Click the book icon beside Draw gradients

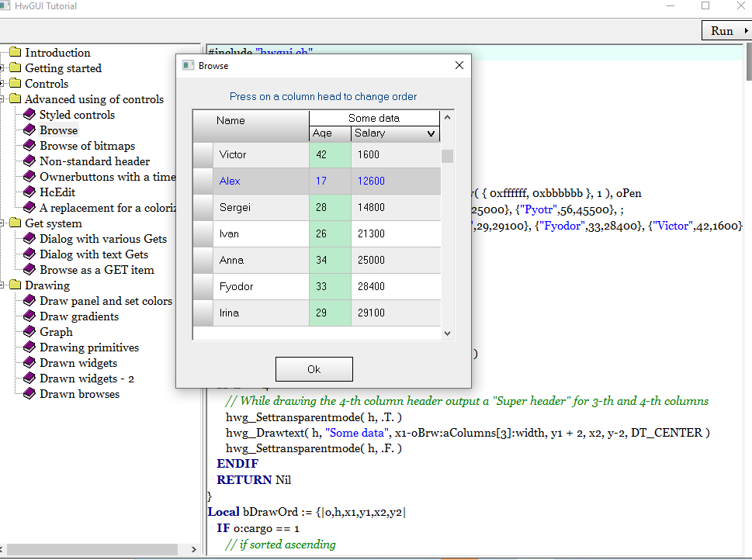(29, 316)
